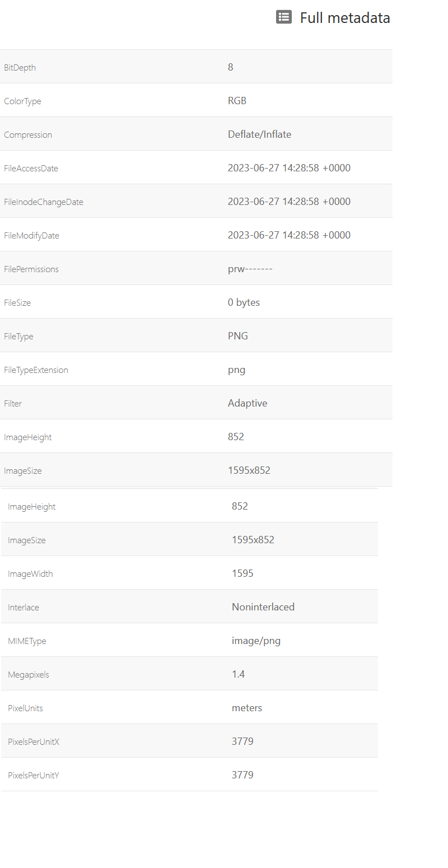Viewport: 448px width, 868px height.
Task: Select the FileType value PNG
Action: tap(237, 336)
